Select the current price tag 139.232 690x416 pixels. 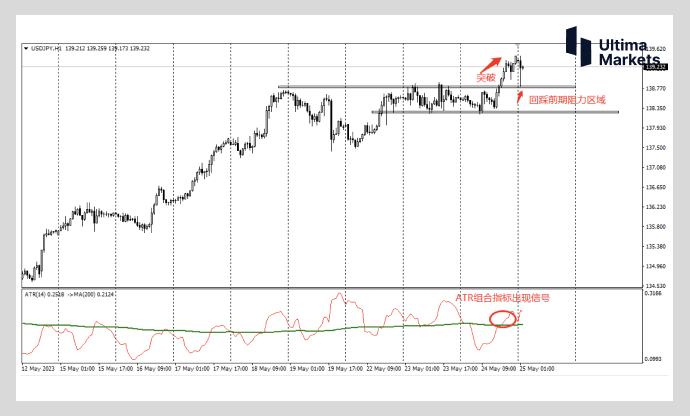pos(656,67)
